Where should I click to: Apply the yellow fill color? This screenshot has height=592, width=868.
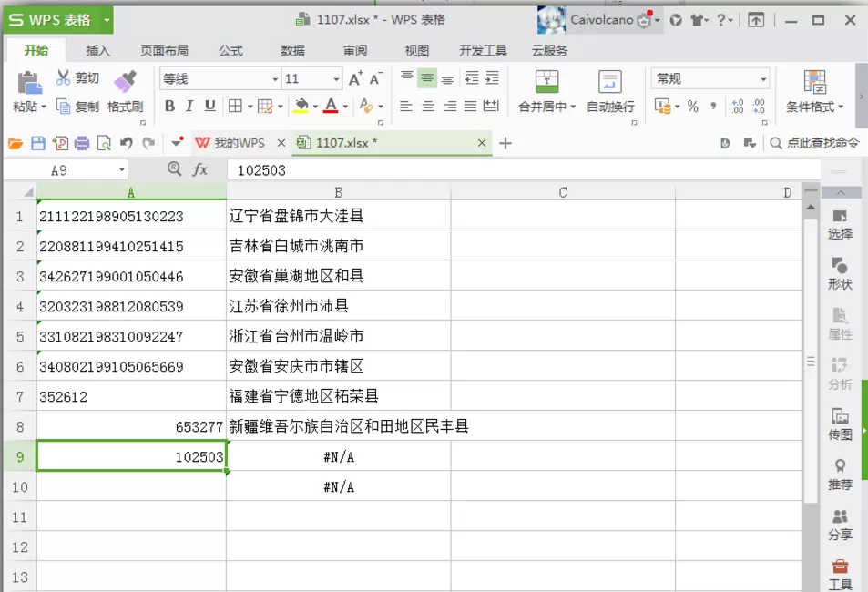301,106
